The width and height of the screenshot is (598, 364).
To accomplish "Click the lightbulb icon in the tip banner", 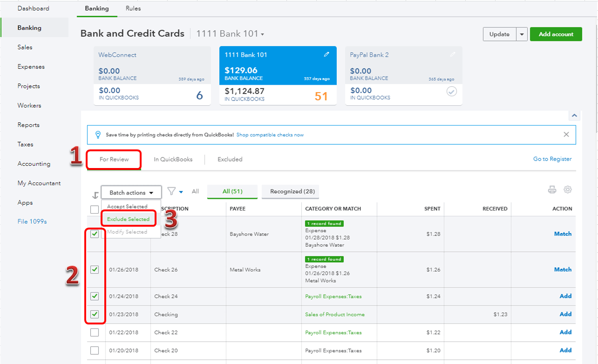I will pos(98,135).
